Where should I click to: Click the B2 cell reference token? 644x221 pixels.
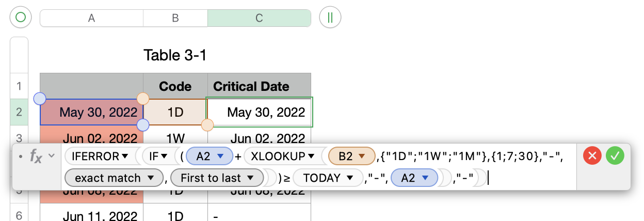click(350, 155)
